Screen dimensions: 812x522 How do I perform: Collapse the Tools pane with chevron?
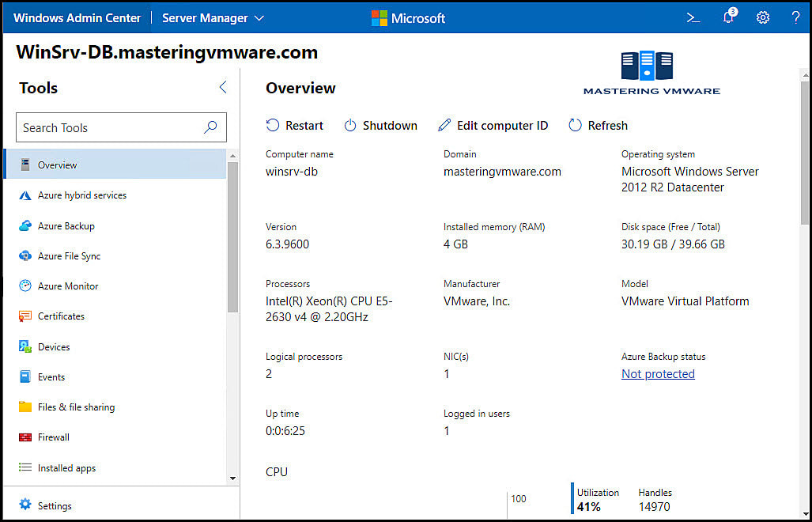coord(223,87)
